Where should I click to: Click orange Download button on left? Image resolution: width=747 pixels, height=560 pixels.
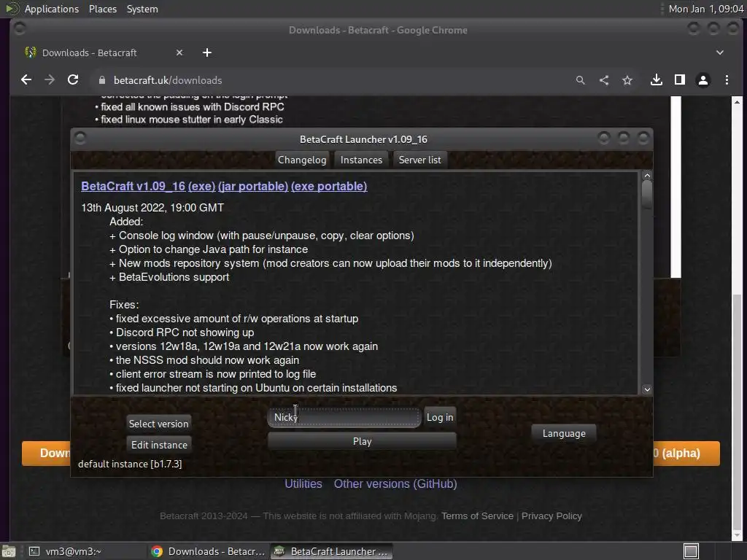click(46, 453)
